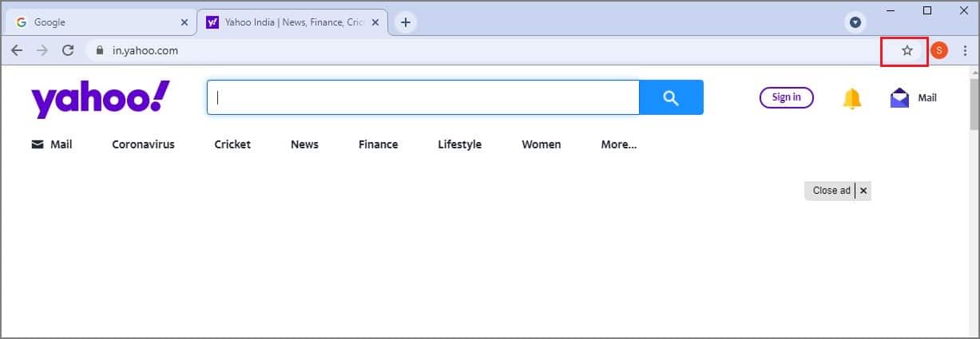This screenshot has height=339, width=980.
Task: Click the page vertical scrollbar thumb
Action: pyautogui.click(x=974, y=104)
